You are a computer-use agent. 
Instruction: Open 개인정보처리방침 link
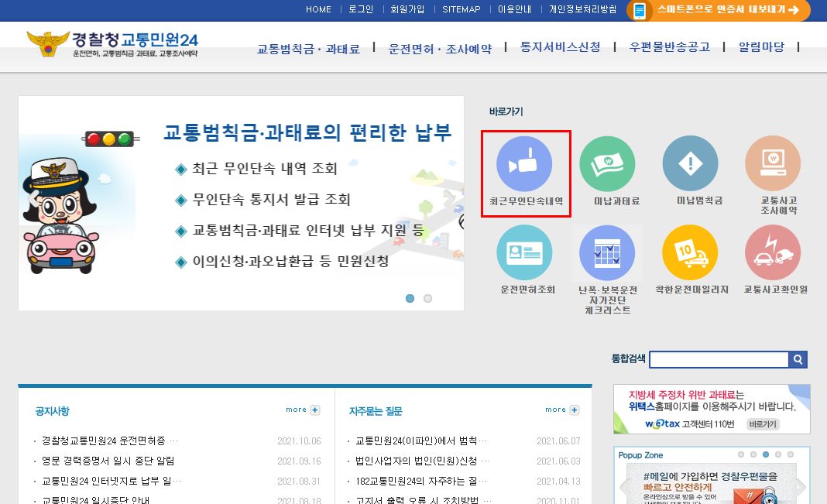click(583, 9)
